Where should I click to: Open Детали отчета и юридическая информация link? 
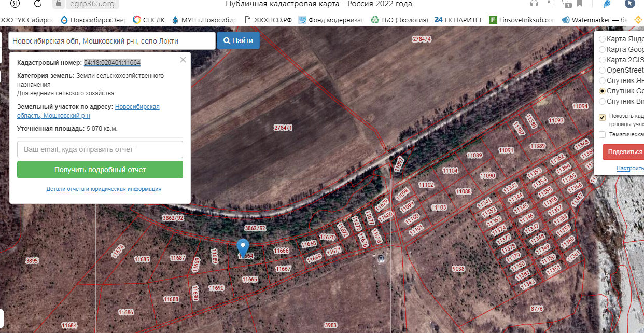pos(104,189)
